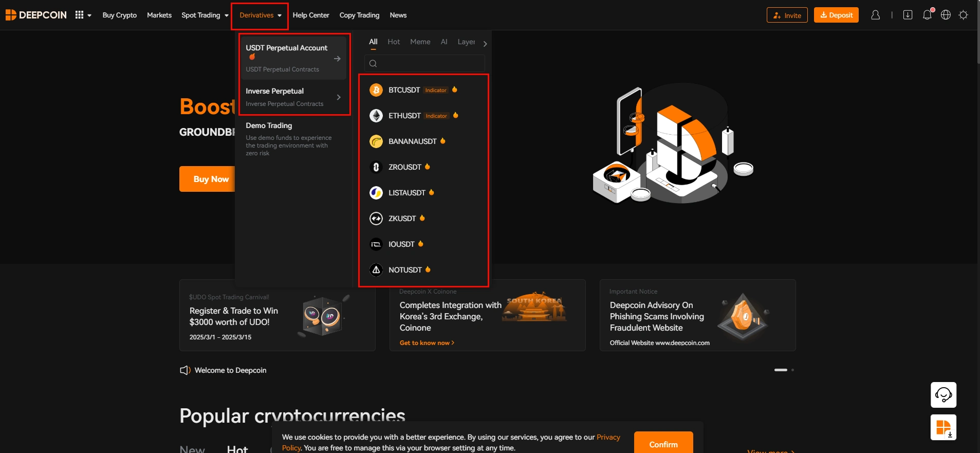980x453 pixels.
Task: Expand the apps grid dropdown arrow
Action: [x=89, y=15]
